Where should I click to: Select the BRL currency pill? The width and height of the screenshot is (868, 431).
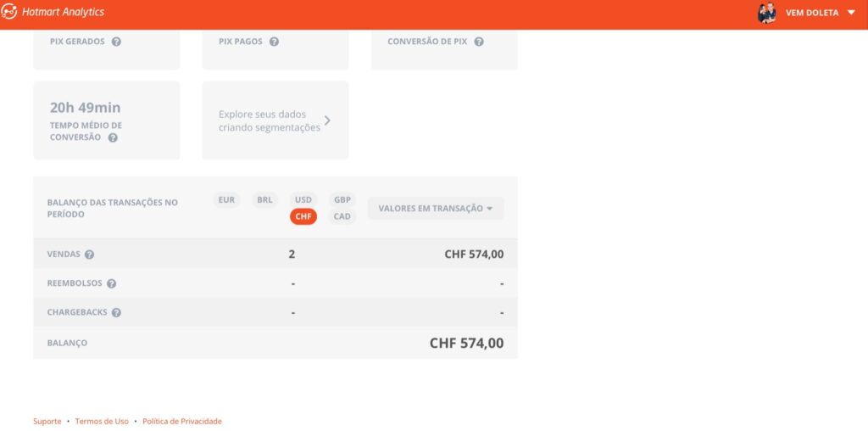(264, 200)
